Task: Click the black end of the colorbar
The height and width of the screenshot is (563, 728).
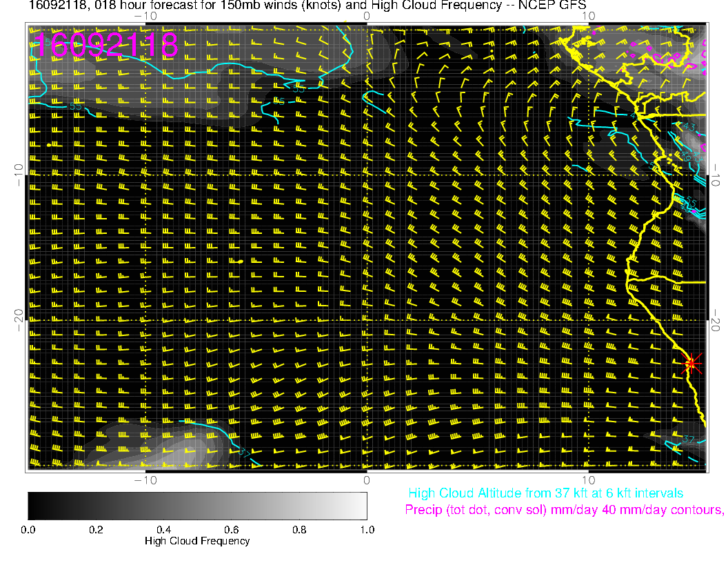Action: (33, 506)
